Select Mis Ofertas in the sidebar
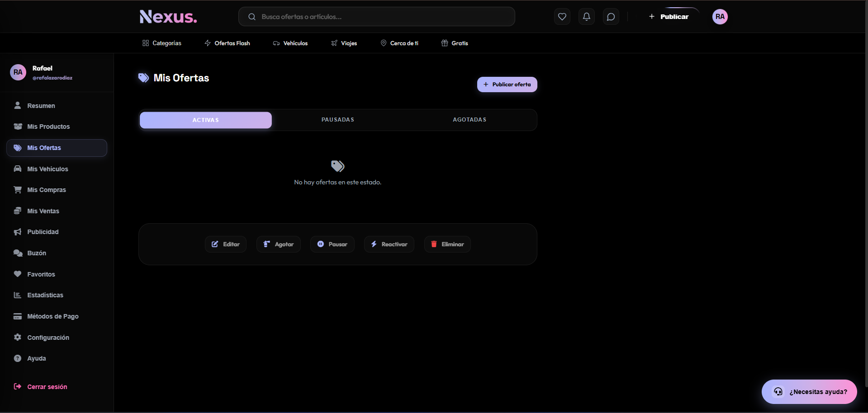868x413 pixels. coord(57,148)
